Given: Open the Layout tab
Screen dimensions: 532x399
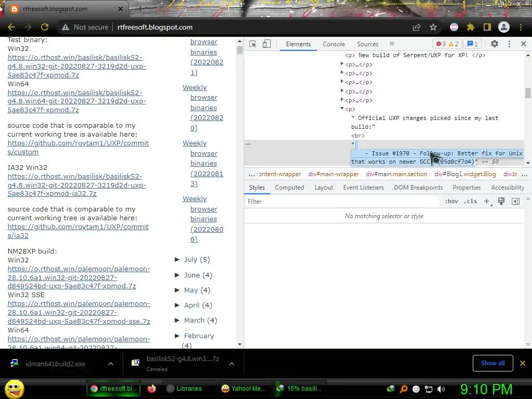Looking at the screenshot, I should [x=324, y=188].
